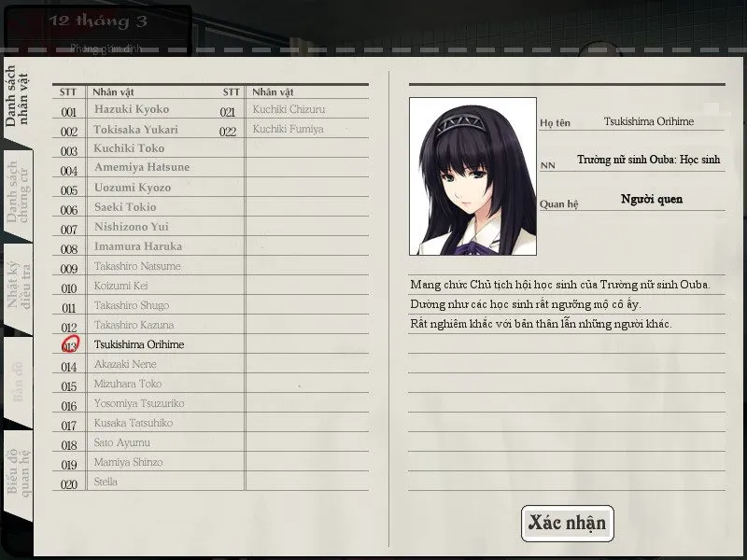Click Tsukishima Orihime's portrait image
The height and width of the screenshot is (560, 747).
[x=472, y=176]
